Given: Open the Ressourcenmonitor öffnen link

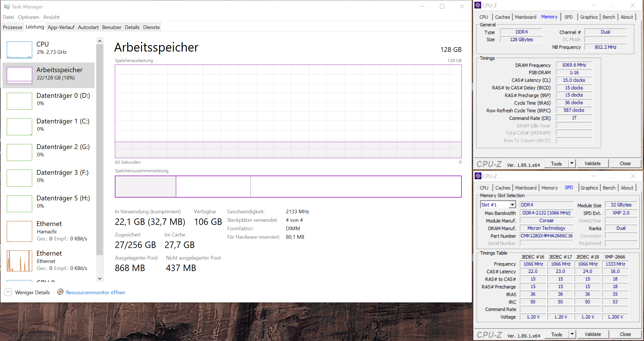Looking at the screenshot, I should [96, 293].
